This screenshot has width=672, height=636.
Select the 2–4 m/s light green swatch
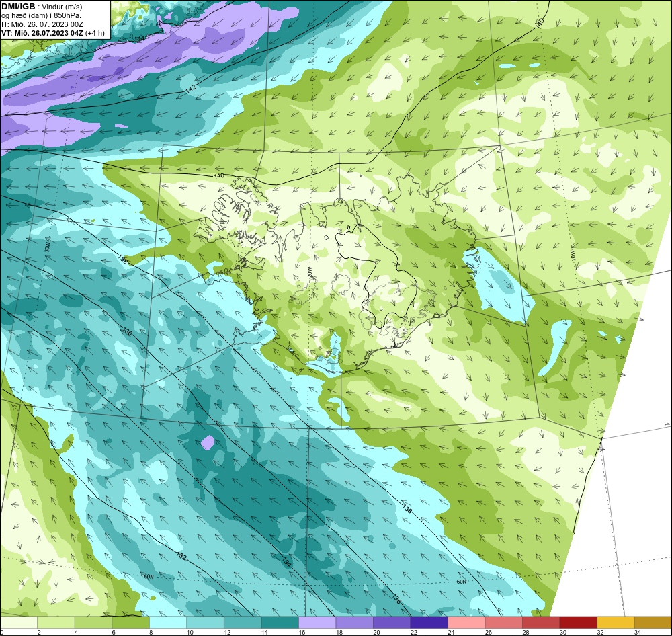(56, 623)
